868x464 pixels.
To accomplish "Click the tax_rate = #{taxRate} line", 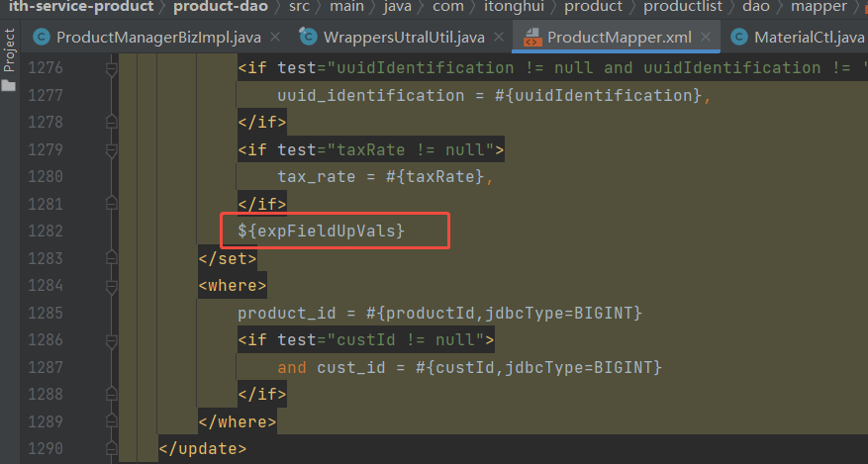I will click(x=385, y=177).
